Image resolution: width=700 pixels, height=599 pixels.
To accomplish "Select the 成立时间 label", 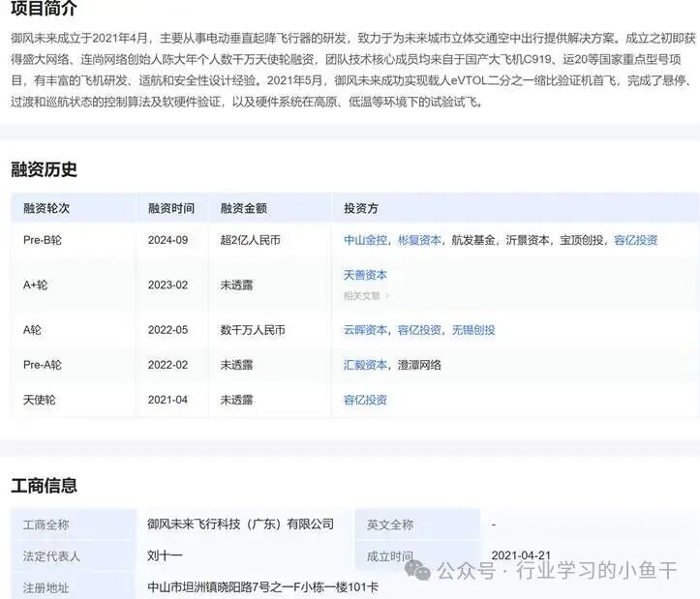I will point(390,556).
